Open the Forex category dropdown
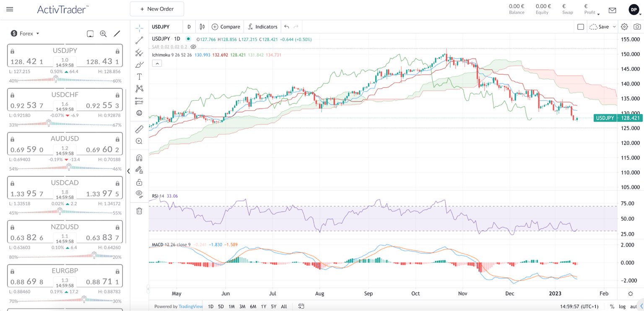The width and height of the screenshot is (644, 311). point(26,34)
